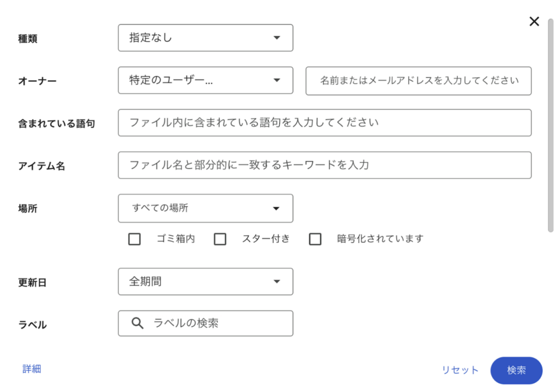Enable the ゴミ箱内 checkbox
The height and width of the screenshot is (392, 556).
pos(134,239)
